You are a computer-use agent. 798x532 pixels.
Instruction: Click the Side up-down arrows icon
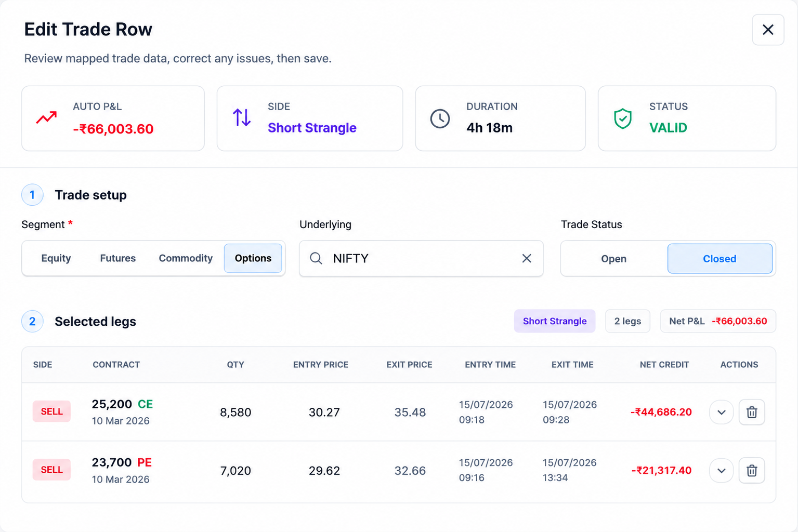tap(242, 117)
